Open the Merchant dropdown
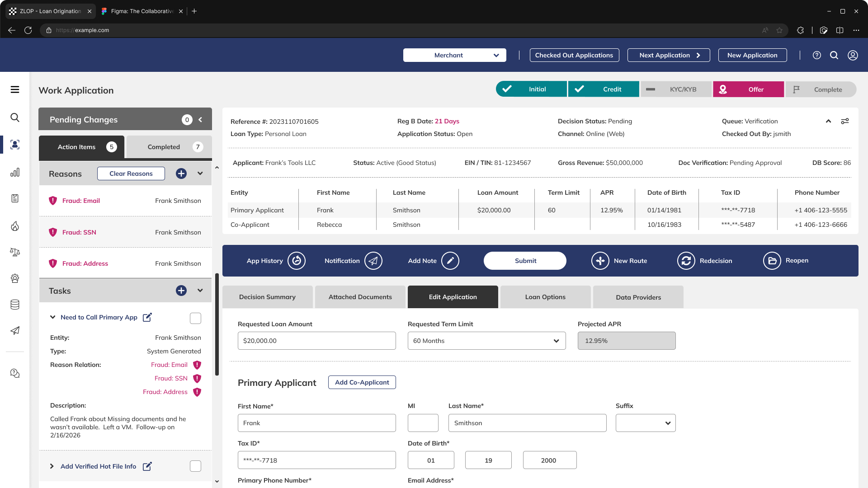The image size is (868, 488). [454, 55]
